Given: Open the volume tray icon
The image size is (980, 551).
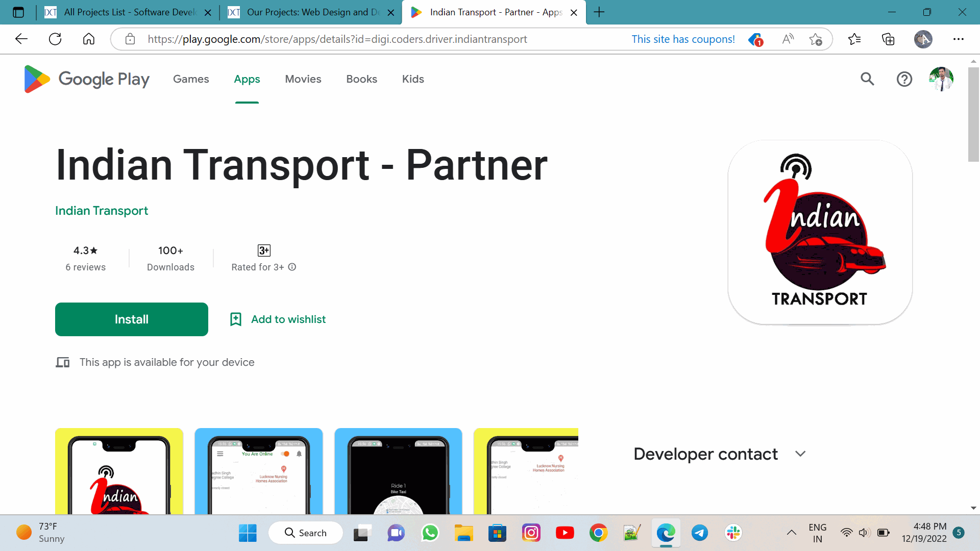Looking at the screenshot, I should [864, 533].
